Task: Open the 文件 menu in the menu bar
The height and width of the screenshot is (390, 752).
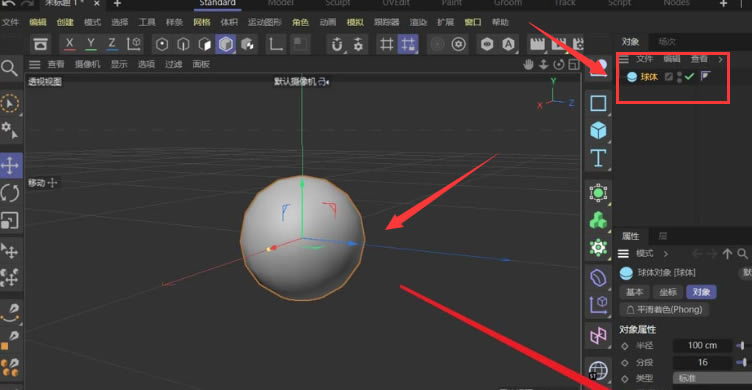Action: [10, 22]
